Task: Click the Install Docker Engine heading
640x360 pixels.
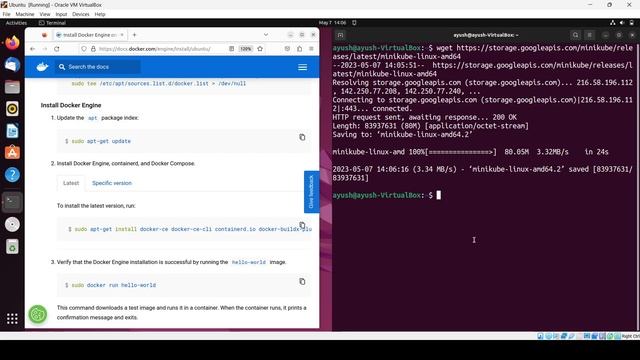Action: point(71,105)
